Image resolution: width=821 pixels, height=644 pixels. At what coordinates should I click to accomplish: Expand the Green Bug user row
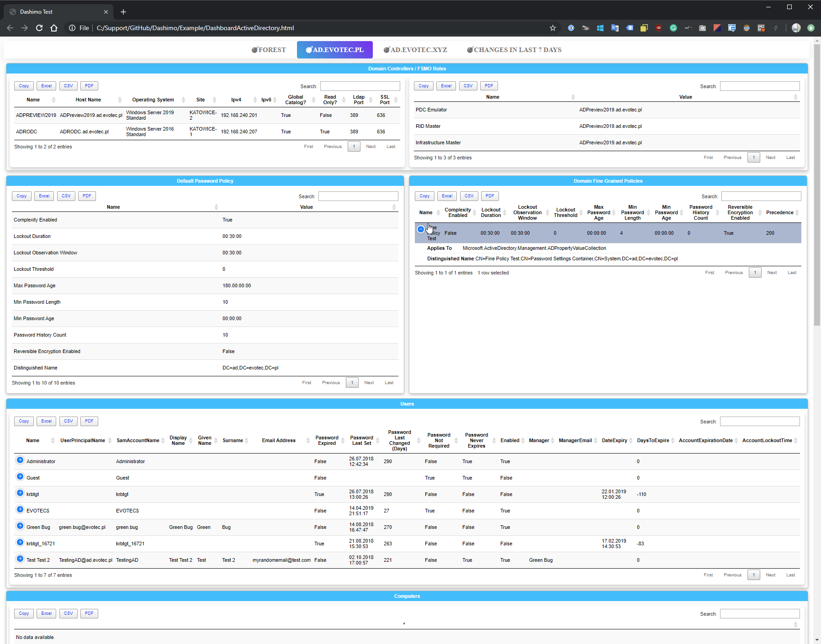[x=20, y=526]
